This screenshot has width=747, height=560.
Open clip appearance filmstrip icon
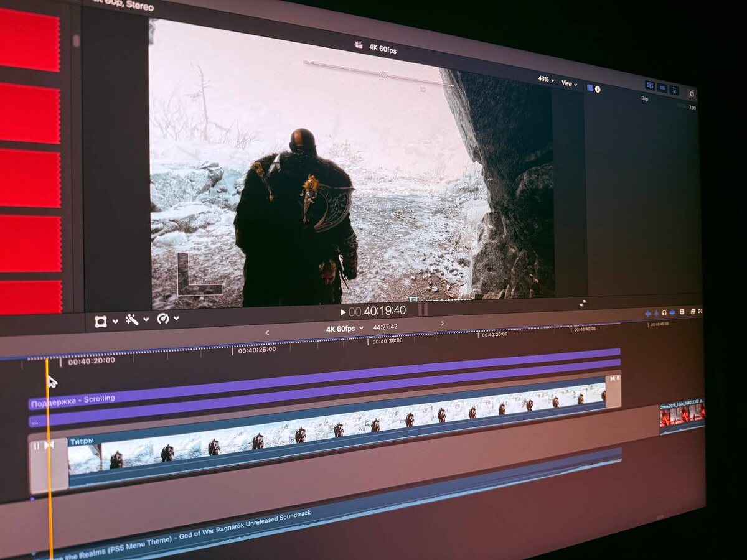pos(682,312)
